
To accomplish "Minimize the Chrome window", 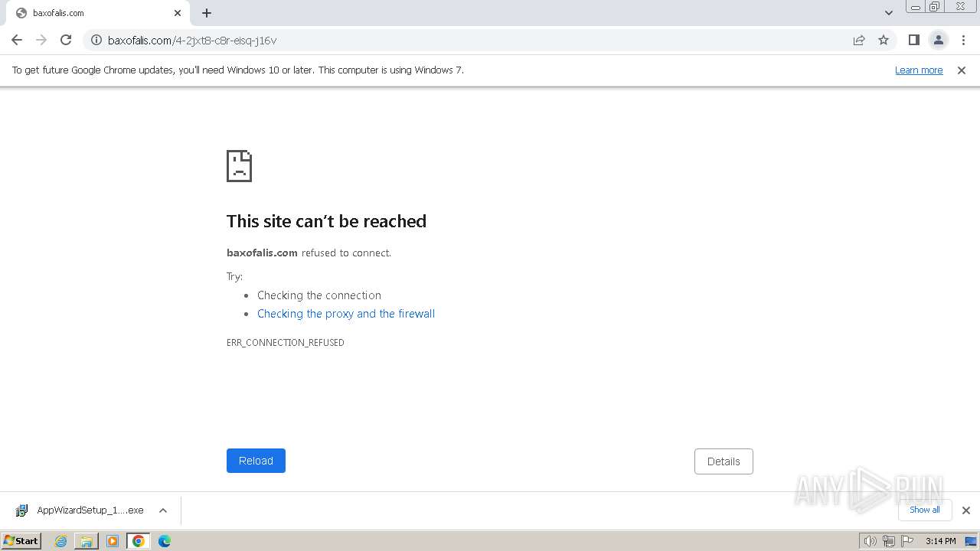I will click(915, 7).
